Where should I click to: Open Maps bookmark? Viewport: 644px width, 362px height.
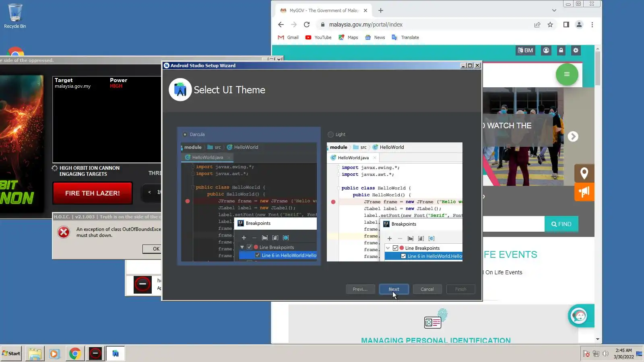[x=348, y=37]
